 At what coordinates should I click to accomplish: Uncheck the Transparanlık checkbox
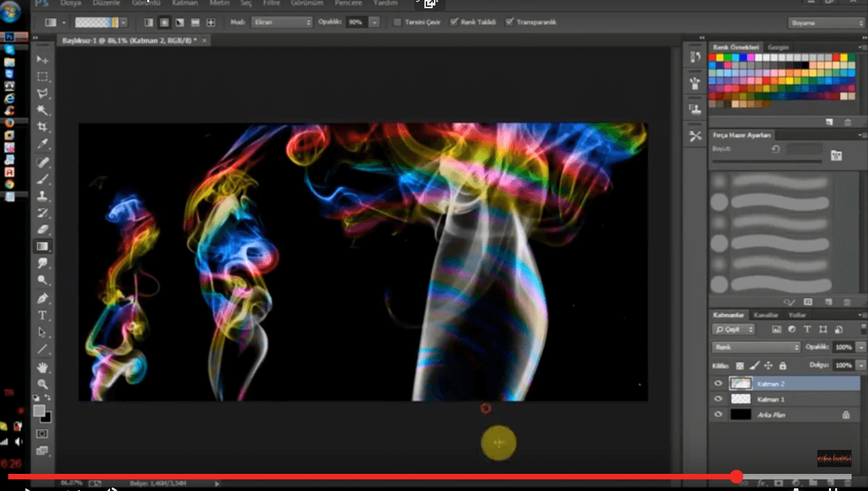point(509,23)
